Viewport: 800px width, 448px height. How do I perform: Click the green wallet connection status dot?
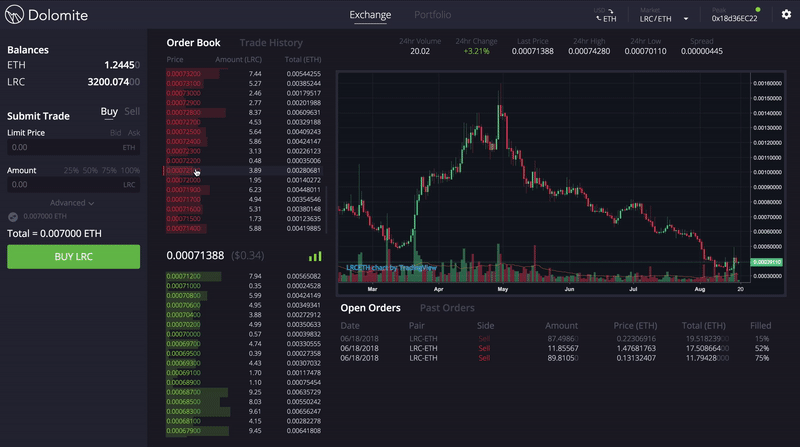pyautogui.click(x=758, y=10)
